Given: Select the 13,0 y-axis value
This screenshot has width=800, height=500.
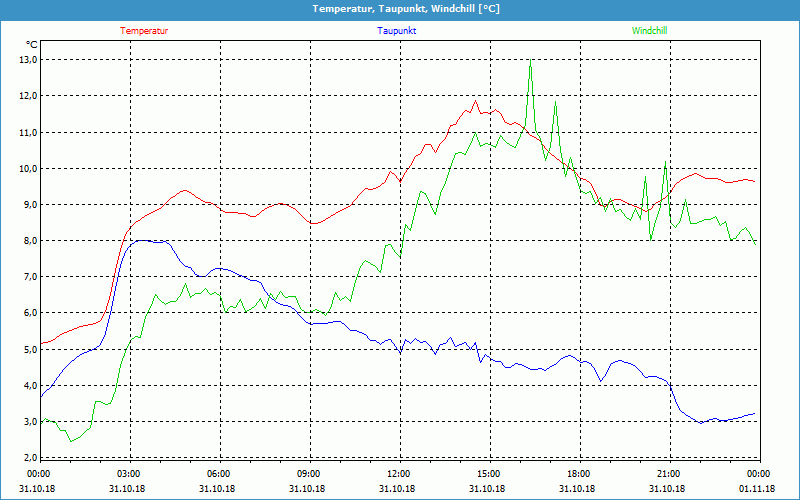Looking at the screenshot, I should (29, 60).
